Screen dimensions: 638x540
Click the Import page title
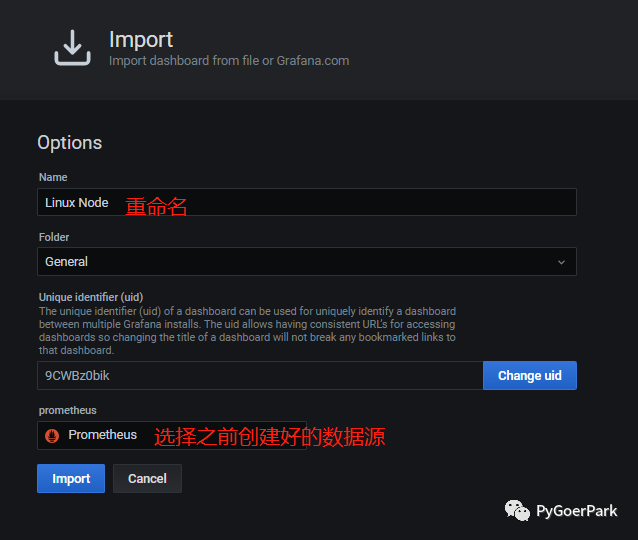(141, 40)
